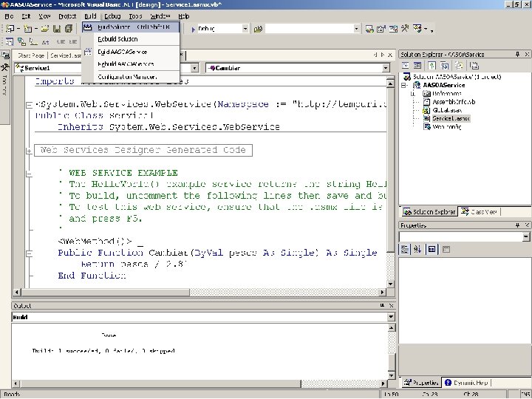Viewport: 532px width, 399px height.
Task: Pin the Solution Explorer panel
Action: (518, 54)
